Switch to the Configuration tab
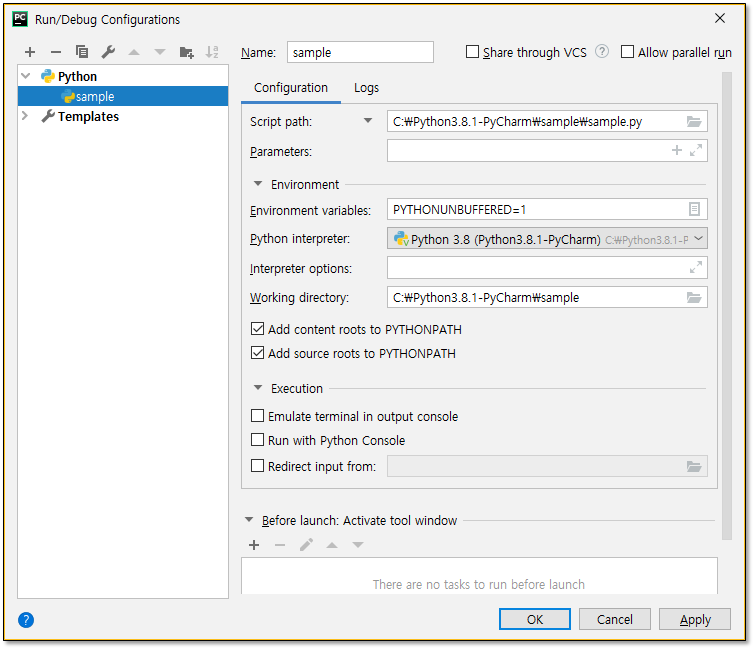 (291, 88)
